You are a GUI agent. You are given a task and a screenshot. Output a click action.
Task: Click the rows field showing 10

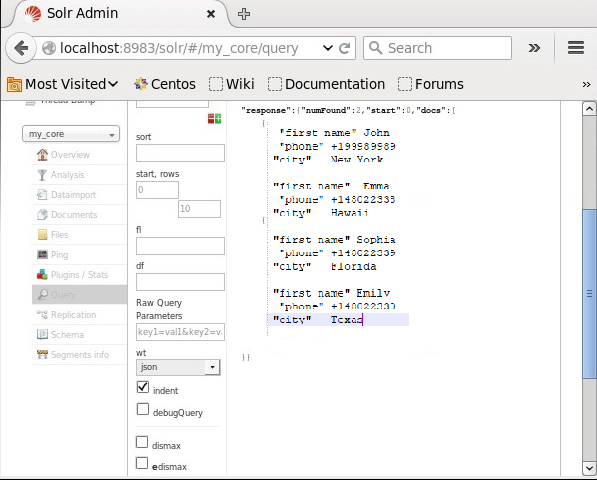199,209
